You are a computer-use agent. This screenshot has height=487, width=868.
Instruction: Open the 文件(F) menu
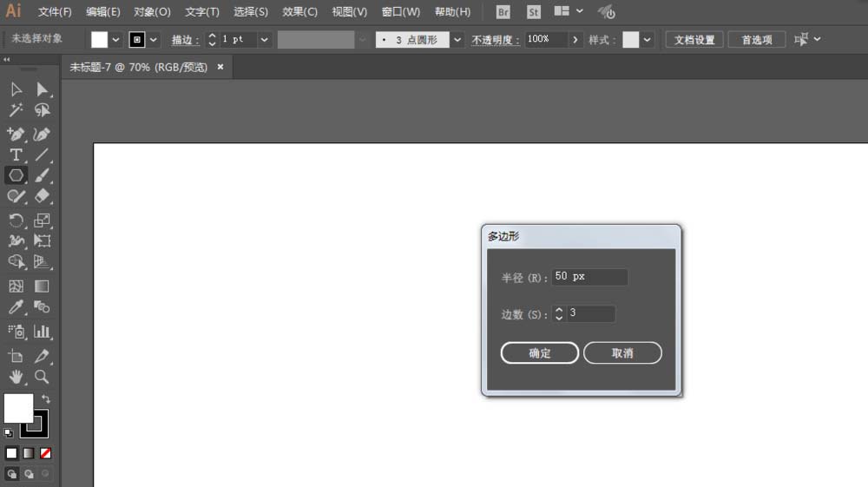pos(55,11)
